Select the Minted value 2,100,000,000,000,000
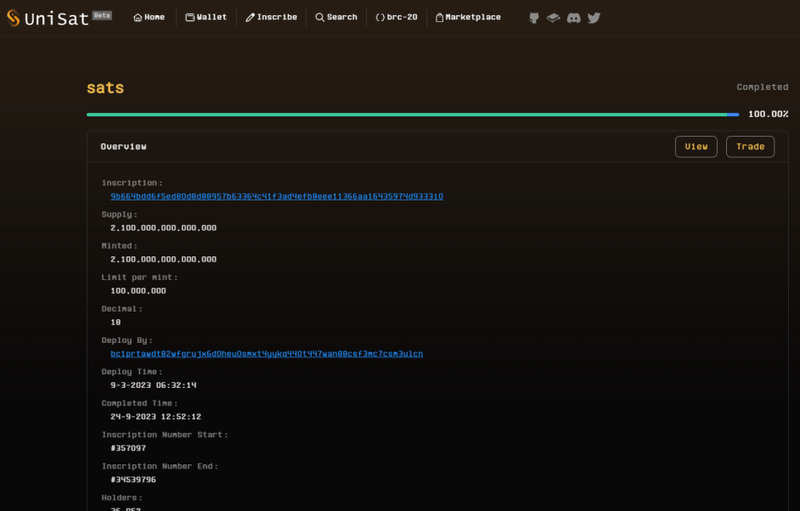Image resolution: width=800 pixels, height=511 pixels. click(163, 260)
